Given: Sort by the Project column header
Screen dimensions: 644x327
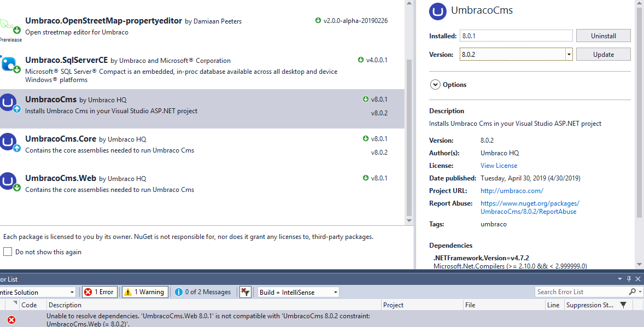Looking at the screenshot, I should pyautogui.click(x=422, y=305).
